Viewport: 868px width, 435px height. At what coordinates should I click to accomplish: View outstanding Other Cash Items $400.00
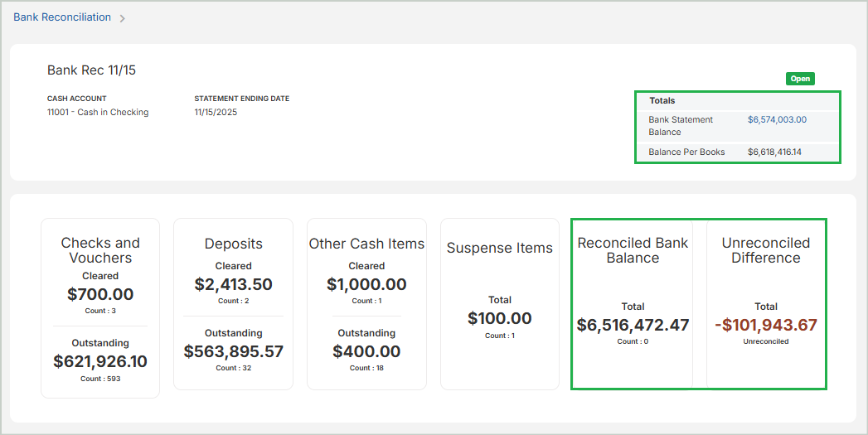point(366,351)
